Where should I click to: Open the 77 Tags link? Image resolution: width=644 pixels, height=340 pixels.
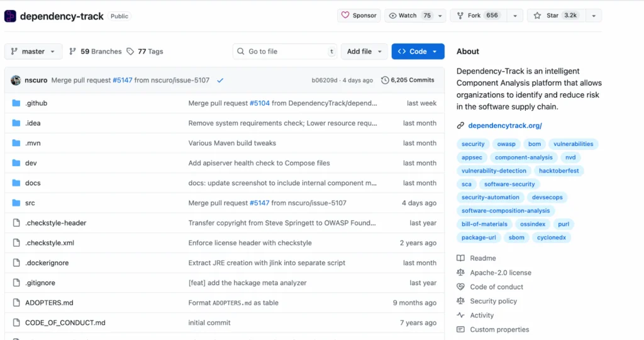click(150, 52)
